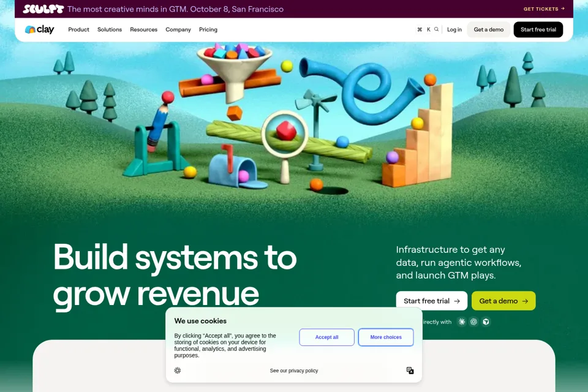Open the Solutions menu

coord(110,29)
